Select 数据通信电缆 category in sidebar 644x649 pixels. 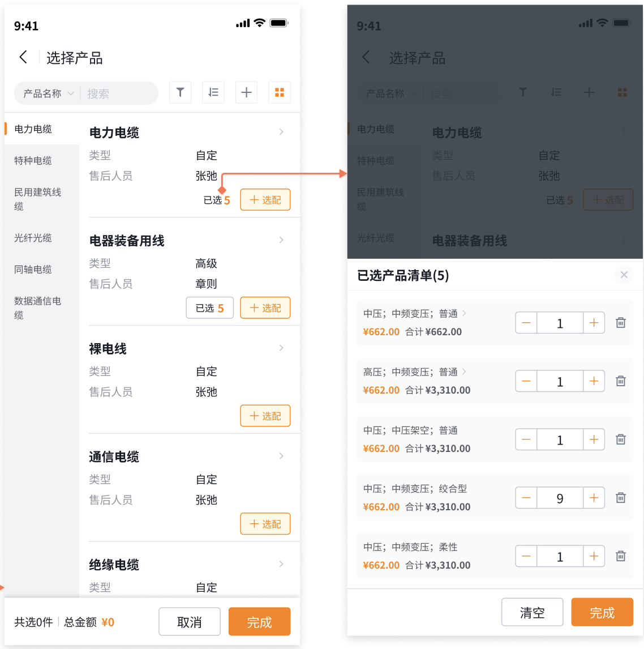point(38,308)
